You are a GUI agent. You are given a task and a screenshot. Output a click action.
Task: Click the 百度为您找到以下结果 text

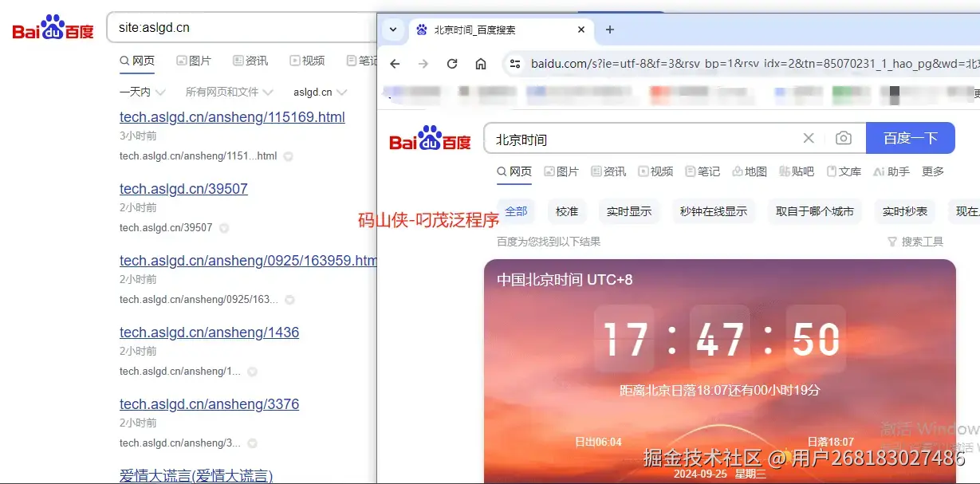[x=549, y=242]
